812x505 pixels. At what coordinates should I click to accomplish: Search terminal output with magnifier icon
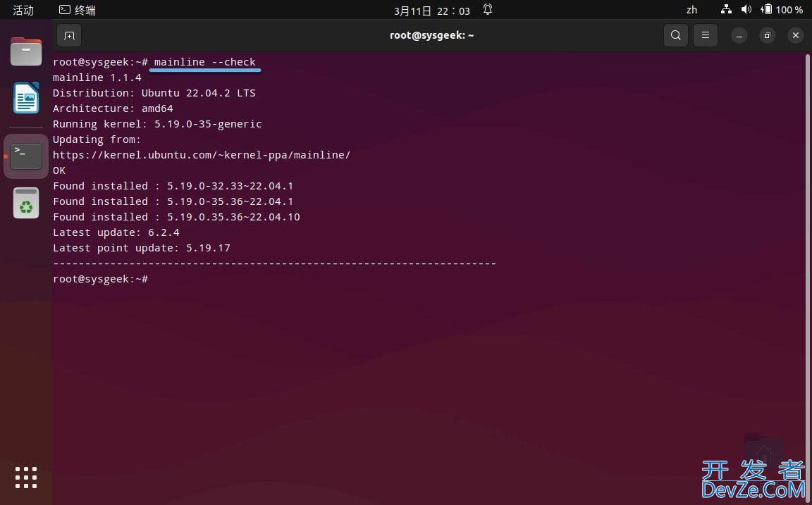(x=676, y=35)
